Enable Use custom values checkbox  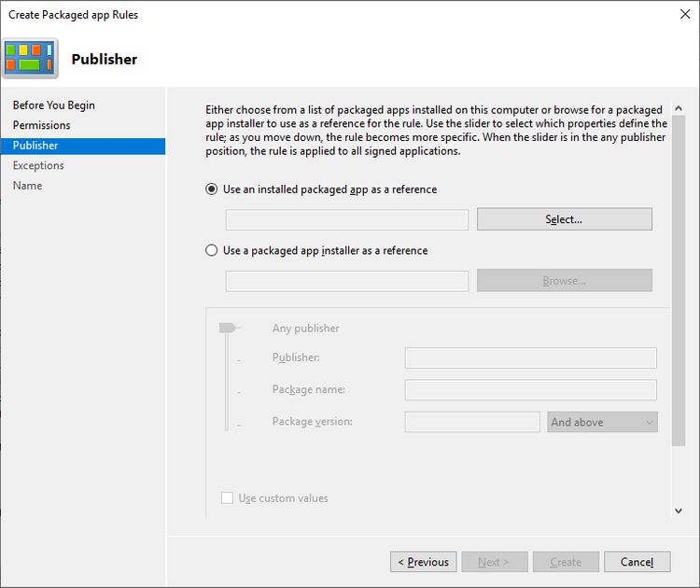tap(227, 497)
